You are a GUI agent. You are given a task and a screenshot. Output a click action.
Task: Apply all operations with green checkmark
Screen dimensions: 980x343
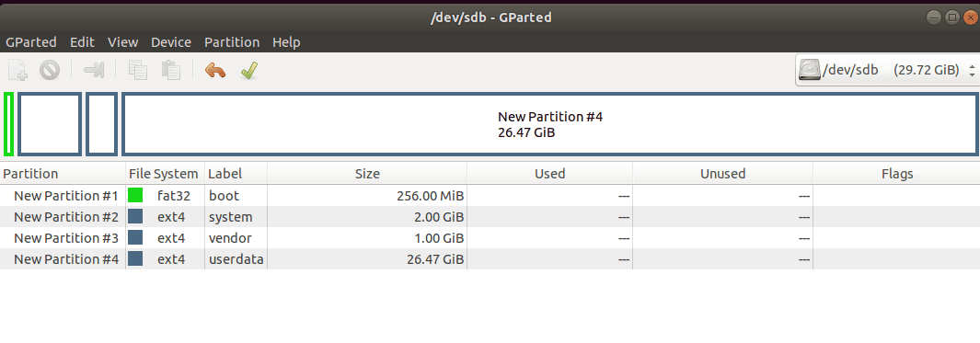tap(248, 70)
